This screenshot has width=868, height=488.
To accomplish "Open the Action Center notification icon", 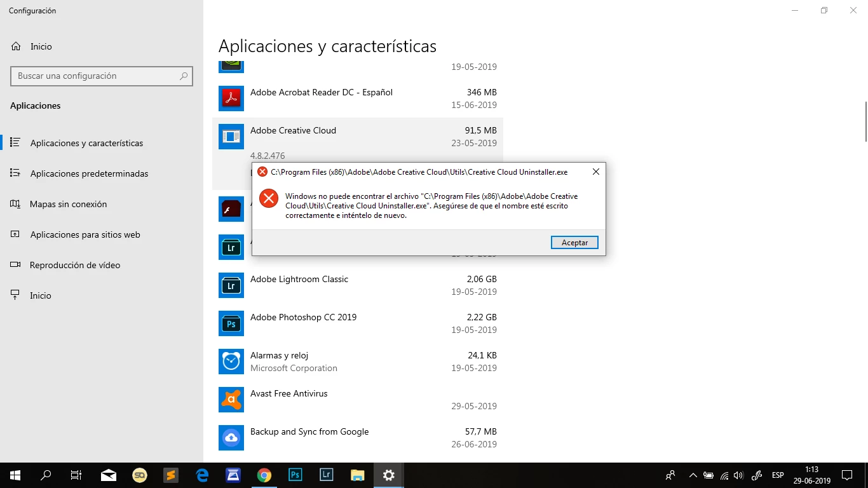I will [847, 475].
